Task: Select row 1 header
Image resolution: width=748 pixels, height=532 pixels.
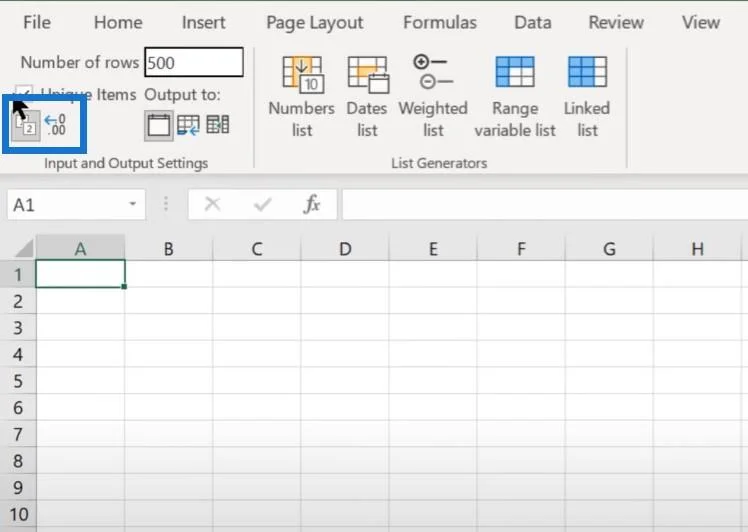Action: tap(18, 274)
